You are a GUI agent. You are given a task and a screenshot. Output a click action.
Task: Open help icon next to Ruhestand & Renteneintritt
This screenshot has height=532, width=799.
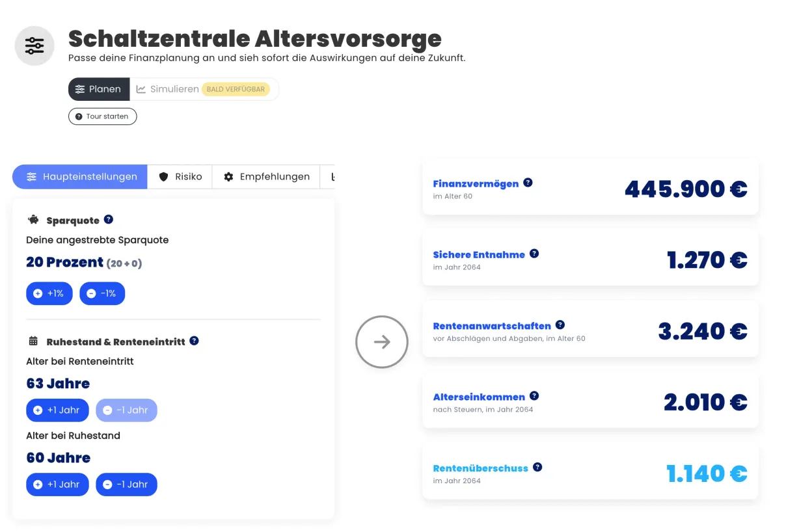point(194,341)
